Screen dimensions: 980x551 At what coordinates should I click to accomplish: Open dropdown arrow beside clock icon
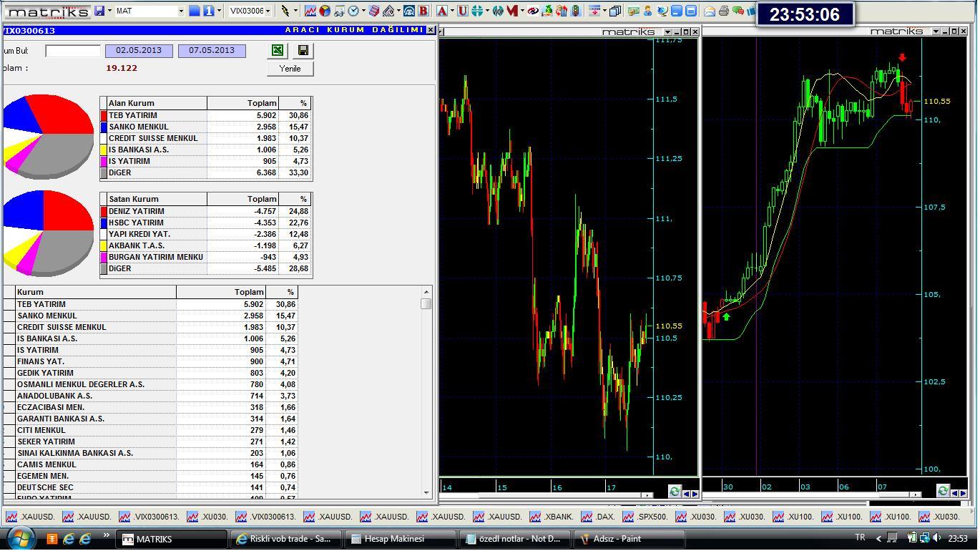(x=363, y=11)
